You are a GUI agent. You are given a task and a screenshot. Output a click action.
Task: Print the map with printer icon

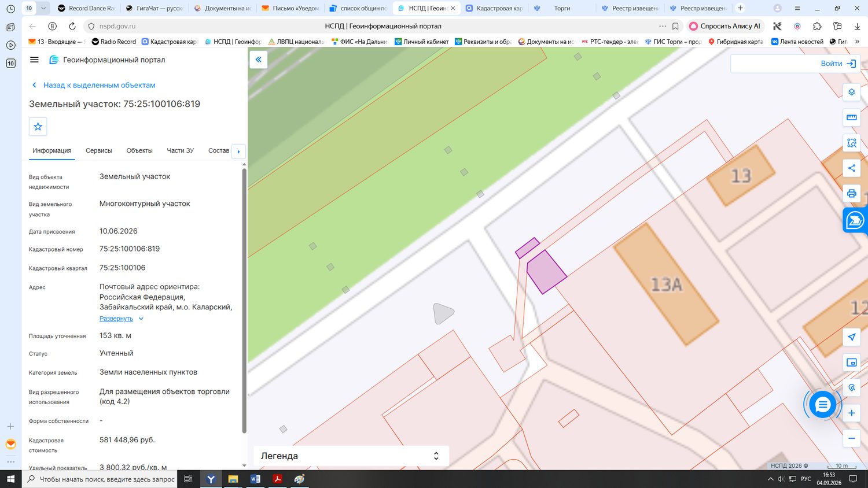coord(851,194)
